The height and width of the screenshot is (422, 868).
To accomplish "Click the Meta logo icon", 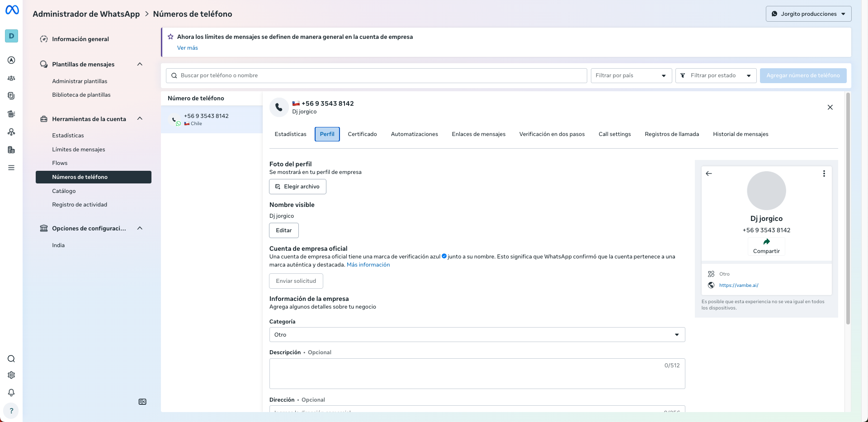I will (x=12, y=10).
